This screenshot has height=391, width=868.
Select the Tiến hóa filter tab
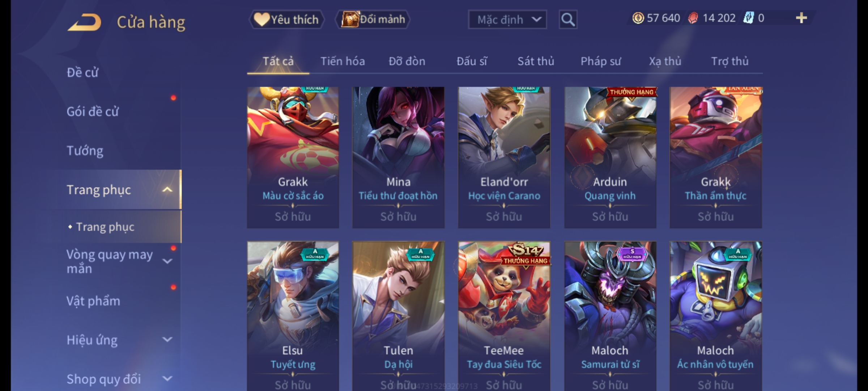pos(342,61)
